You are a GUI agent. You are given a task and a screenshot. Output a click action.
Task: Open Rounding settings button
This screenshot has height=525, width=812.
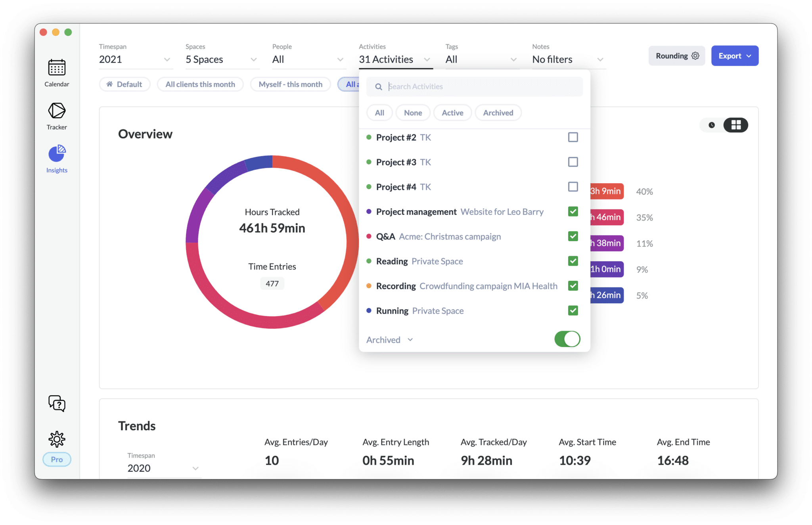click(676, 56)
